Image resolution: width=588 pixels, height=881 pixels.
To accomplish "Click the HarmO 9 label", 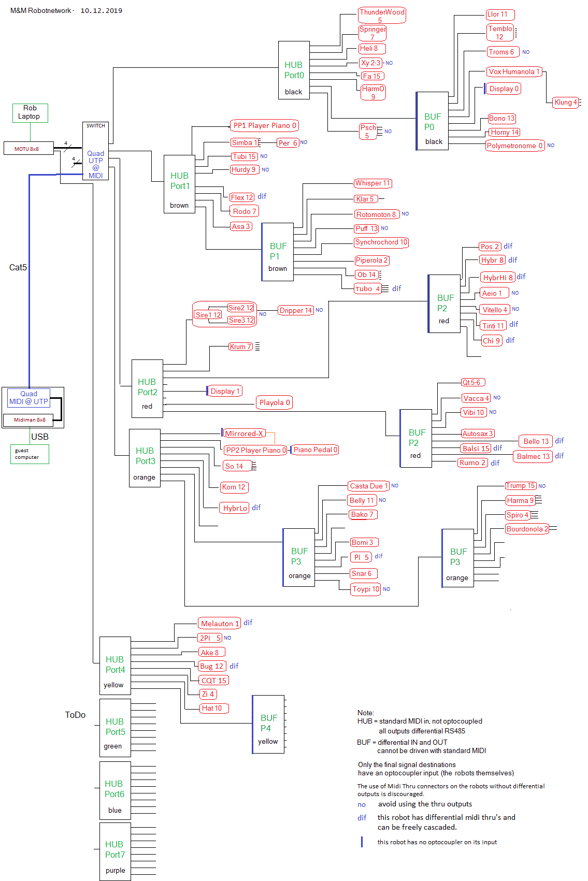I will (373, 92).
